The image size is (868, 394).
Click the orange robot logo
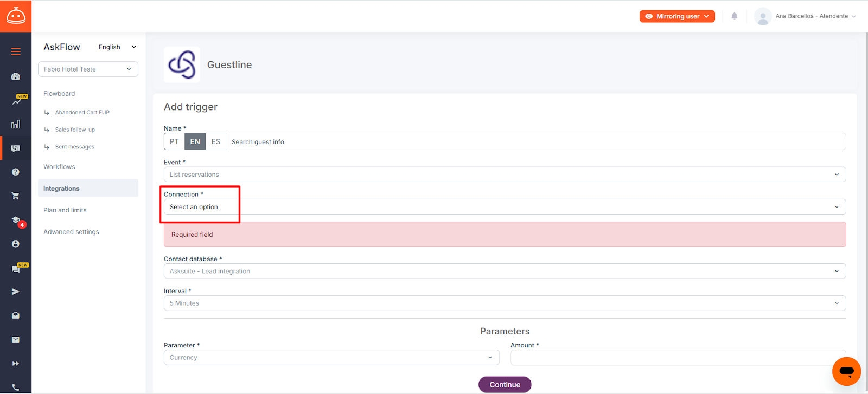16,16
